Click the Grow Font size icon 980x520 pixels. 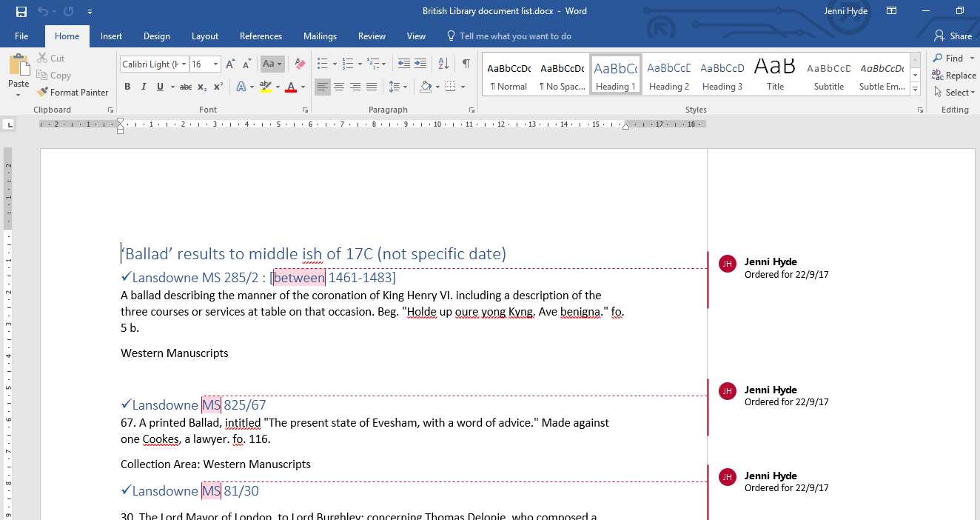[x=230, y=64]
